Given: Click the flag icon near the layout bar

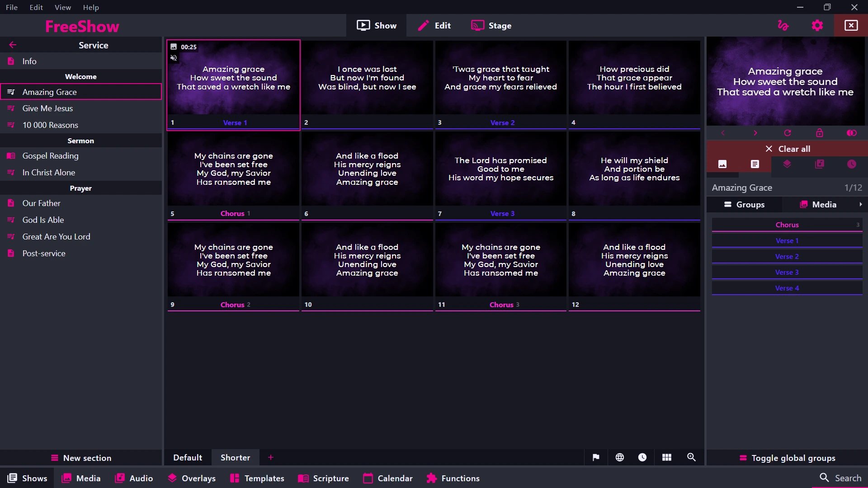Looking at the screenshot, I should (596, 457).
